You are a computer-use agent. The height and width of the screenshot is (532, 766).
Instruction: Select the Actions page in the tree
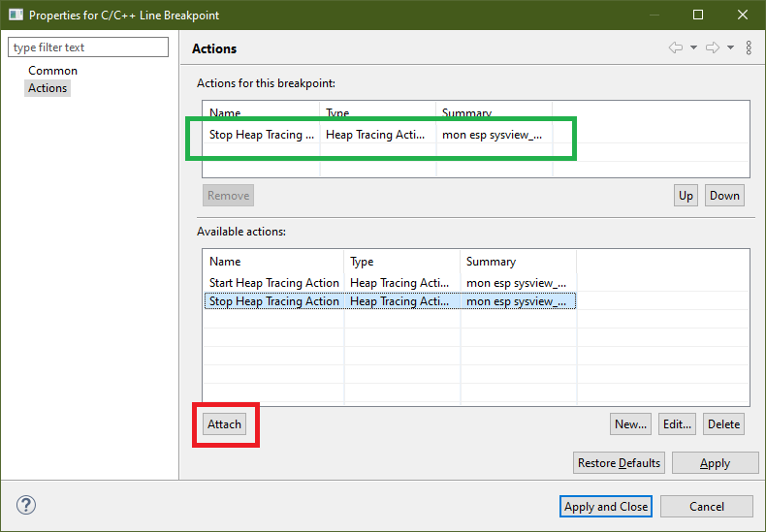pyautogui.click(x=48, y=88)
